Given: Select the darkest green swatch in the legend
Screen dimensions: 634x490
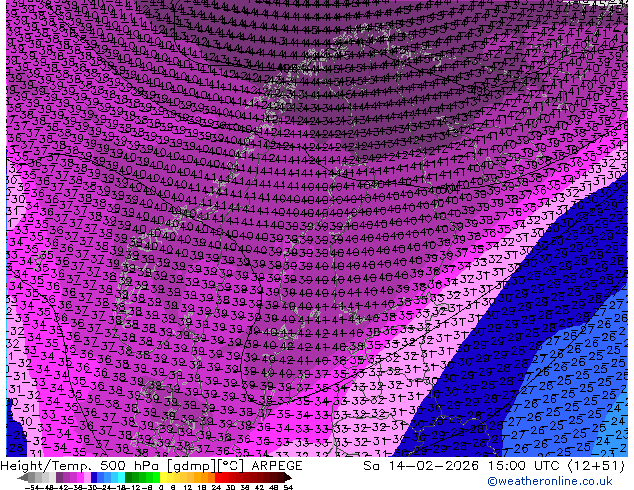Looking at the screenshot, I should point(128,478).
